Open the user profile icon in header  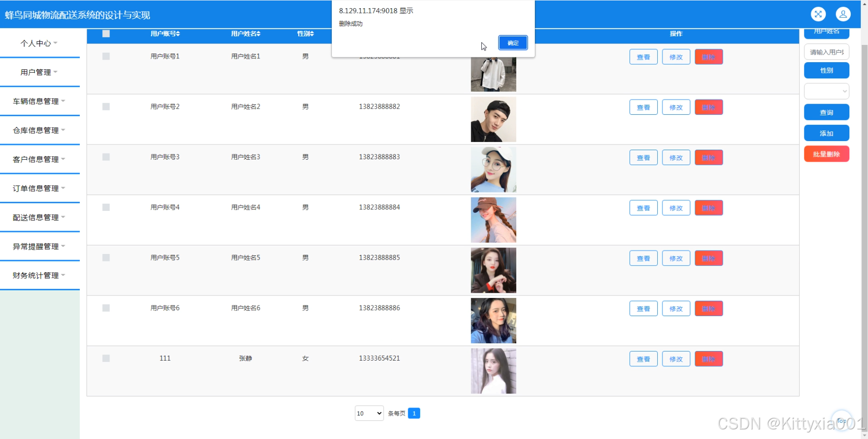coord(843,14)
